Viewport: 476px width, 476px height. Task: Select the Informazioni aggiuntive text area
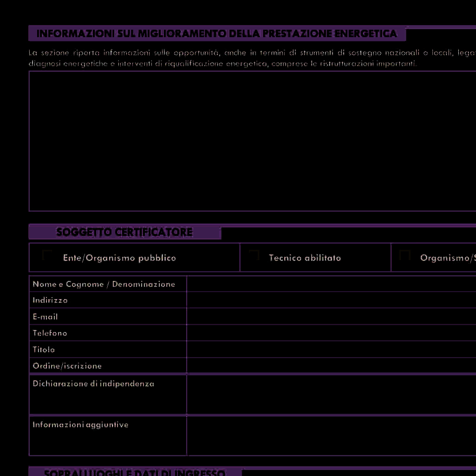pos(331,435)
